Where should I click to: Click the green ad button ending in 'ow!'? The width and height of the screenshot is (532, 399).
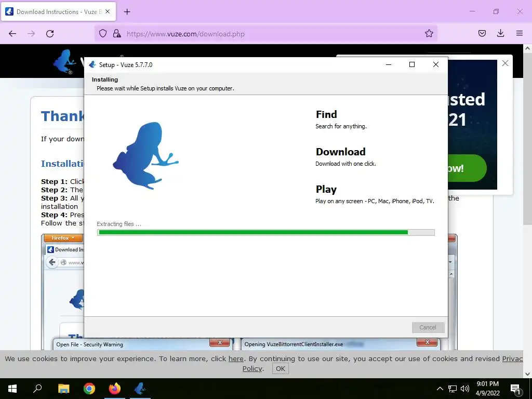tap(467, 168)
